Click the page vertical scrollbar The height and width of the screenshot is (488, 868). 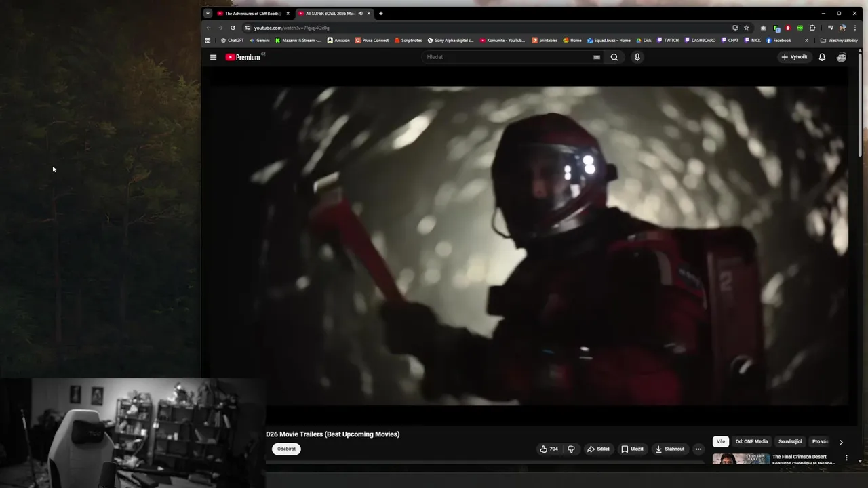pyautogui.click(x=860, y=105)
